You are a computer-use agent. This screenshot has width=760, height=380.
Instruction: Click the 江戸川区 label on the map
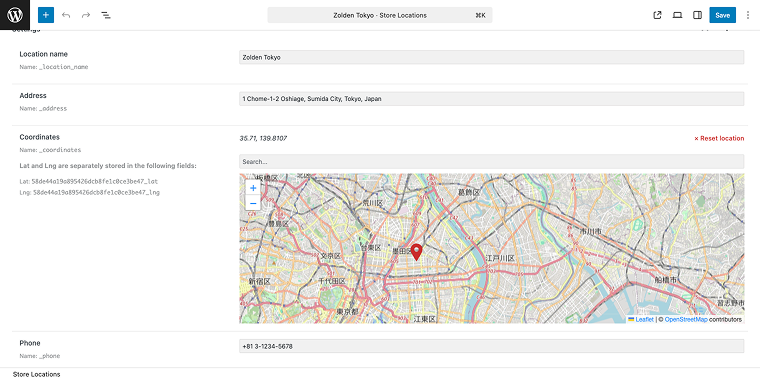click(500, 258)
